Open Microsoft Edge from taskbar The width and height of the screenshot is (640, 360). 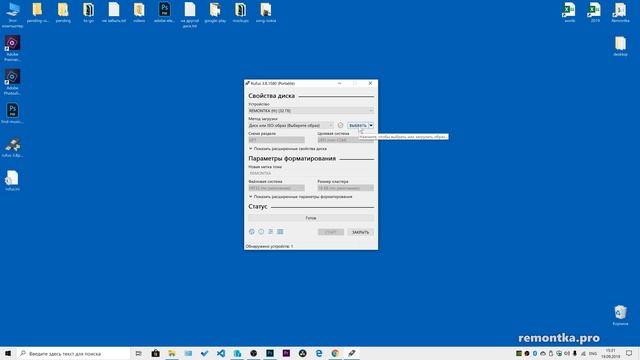(319, 353)
